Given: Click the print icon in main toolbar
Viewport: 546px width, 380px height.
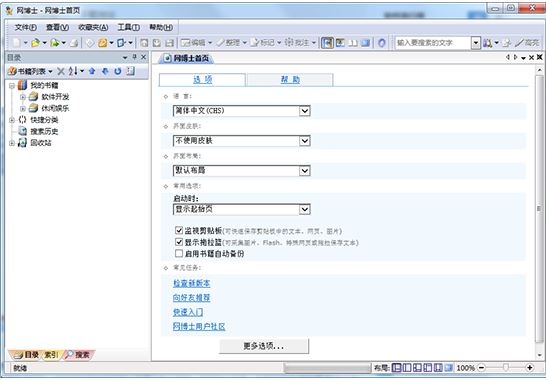Looking at the screenshot, I should pyautogui.click(x=74, y=43).
